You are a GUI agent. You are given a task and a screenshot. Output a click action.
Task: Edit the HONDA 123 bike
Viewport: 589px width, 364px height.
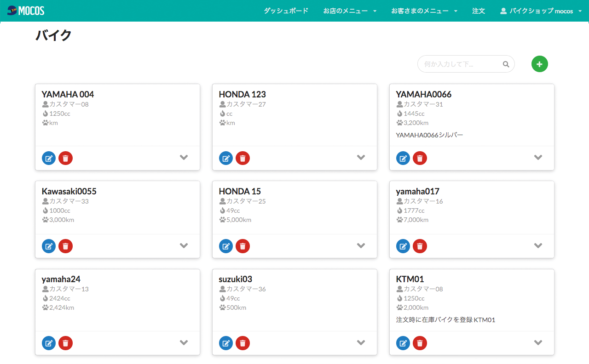(x=226, y=158)
